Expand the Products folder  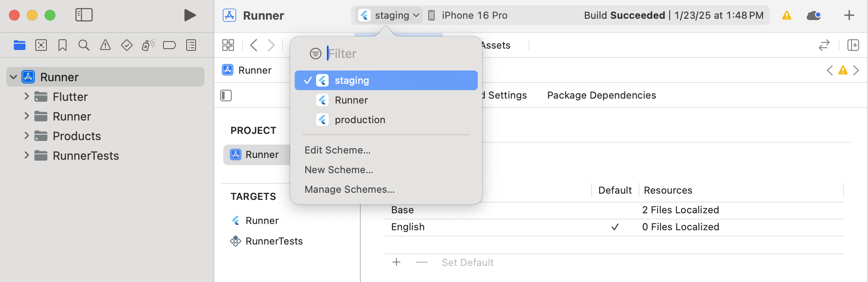click(x=27, y=136)
